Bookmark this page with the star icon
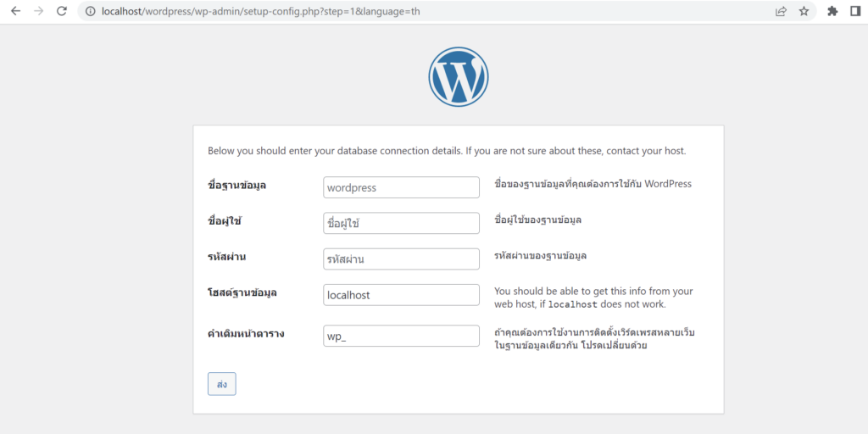Viewport: 868px width, 434px height. [x=804, y=11]
